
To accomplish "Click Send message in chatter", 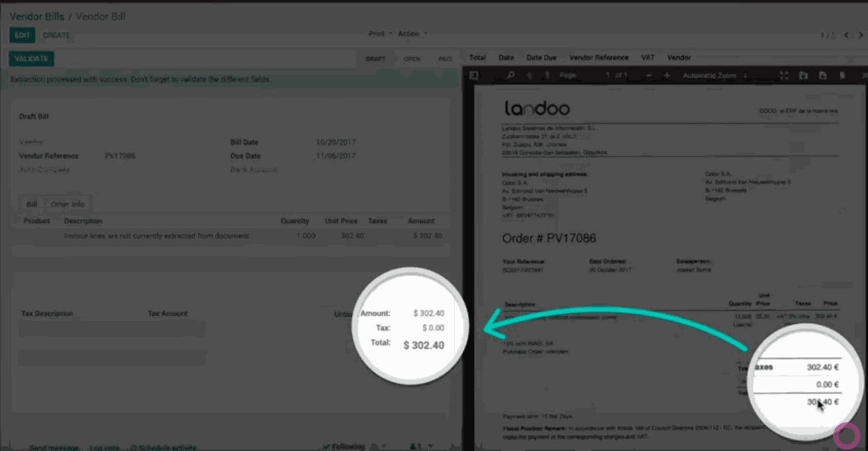I will pyautogui.click(x=54, y=448).
